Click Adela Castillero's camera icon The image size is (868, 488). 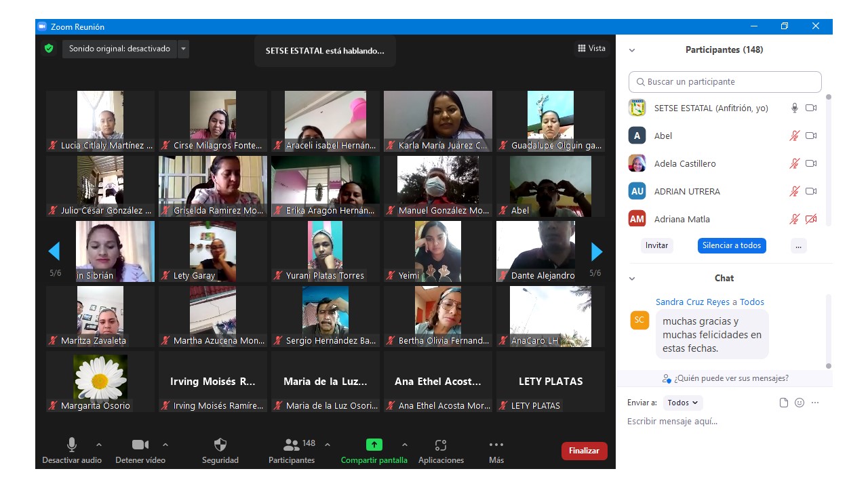[x=811, y=163]
